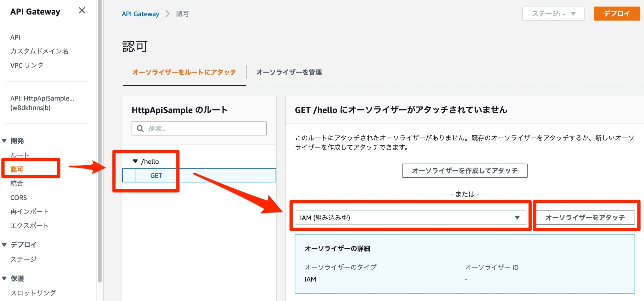Open the ステージ dropdown

[x=553, y=14]
